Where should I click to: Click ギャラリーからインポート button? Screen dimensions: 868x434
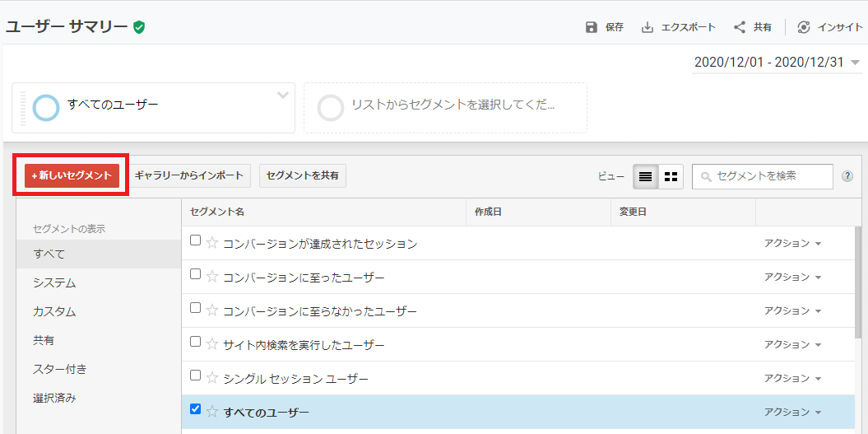click(x=188, y=175)
